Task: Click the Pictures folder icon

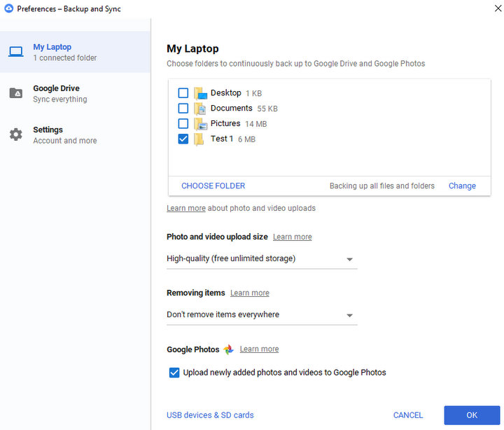Action: tap(200, 124)
